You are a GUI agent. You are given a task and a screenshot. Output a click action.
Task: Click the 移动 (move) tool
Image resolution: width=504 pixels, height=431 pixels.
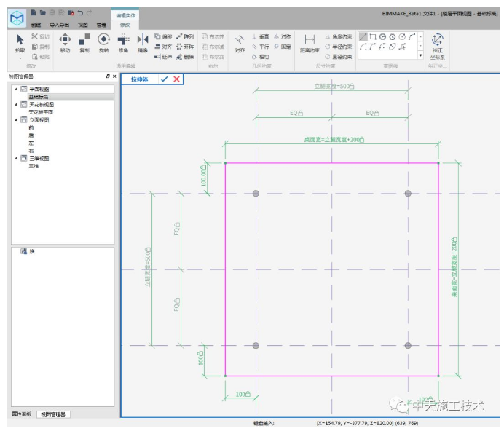click(65, 43)
